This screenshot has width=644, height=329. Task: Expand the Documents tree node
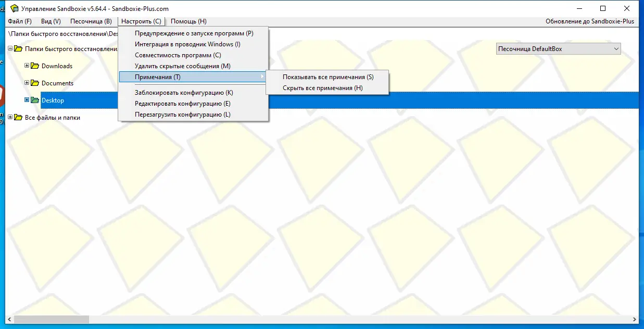point(27,83)
